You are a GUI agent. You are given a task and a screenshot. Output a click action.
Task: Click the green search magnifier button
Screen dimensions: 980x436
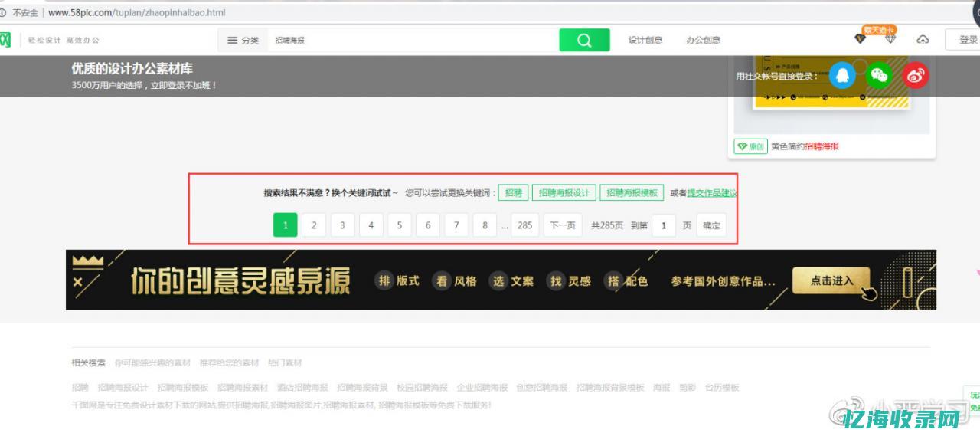[x=584, y=40]
